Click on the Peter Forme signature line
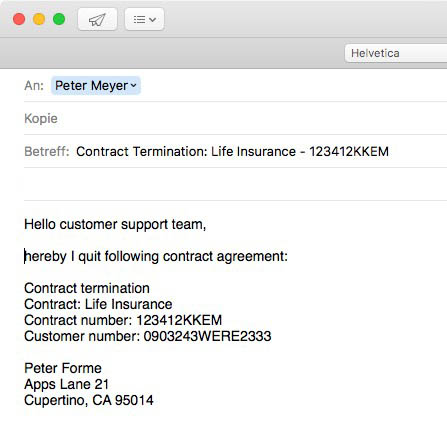This screenshot has width=447, height=427. 63,368
